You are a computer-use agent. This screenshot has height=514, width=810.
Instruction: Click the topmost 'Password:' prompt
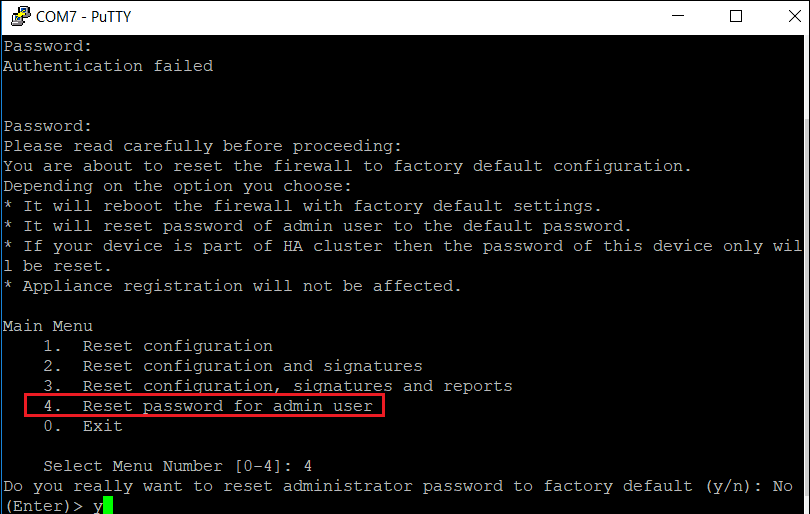coord(48,46)
